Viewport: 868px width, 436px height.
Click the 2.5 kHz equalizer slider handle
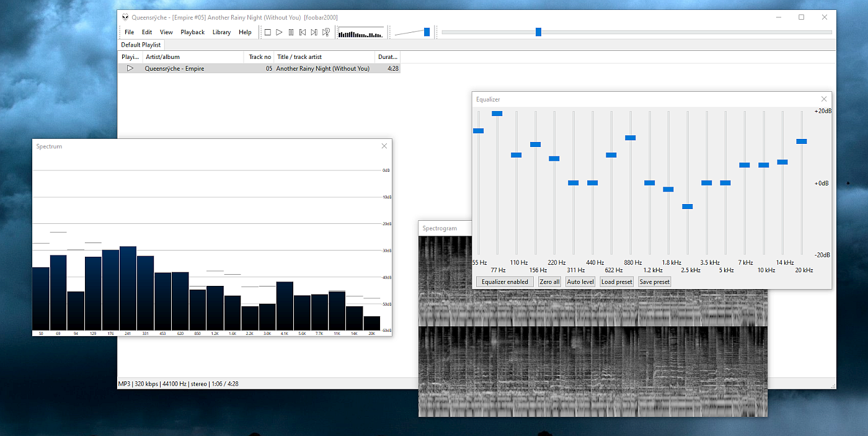pos(688,207)
